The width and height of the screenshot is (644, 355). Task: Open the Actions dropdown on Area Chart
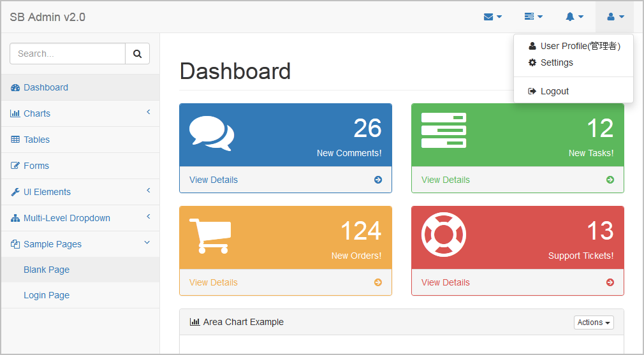coord(594,322)
